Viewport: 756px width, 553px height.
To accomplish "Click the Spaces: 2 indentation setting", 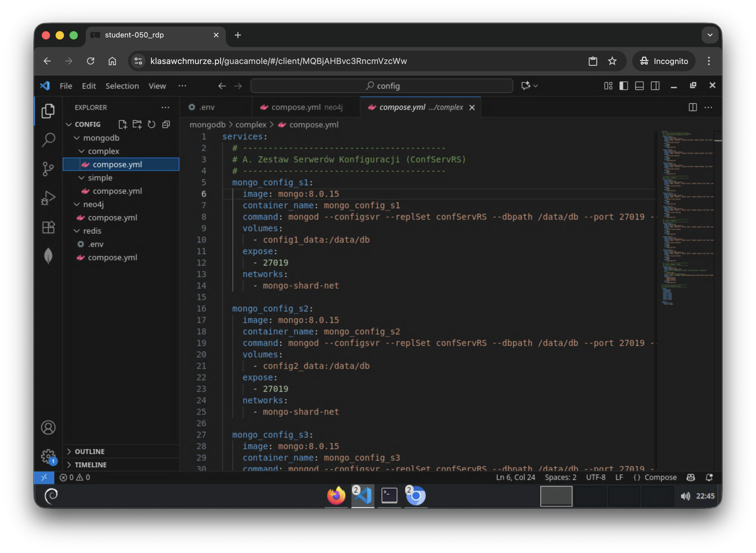I will tap(560, 477).
